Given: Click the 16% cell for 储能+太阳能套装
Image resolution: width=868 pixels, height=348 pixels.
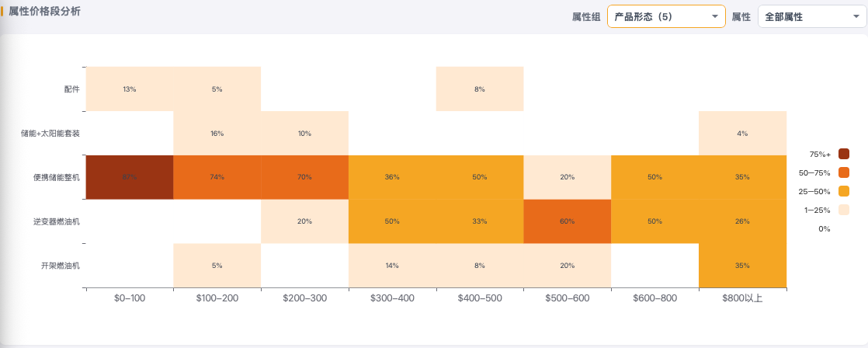Looking at the screenshot, I should pos(217,133).
